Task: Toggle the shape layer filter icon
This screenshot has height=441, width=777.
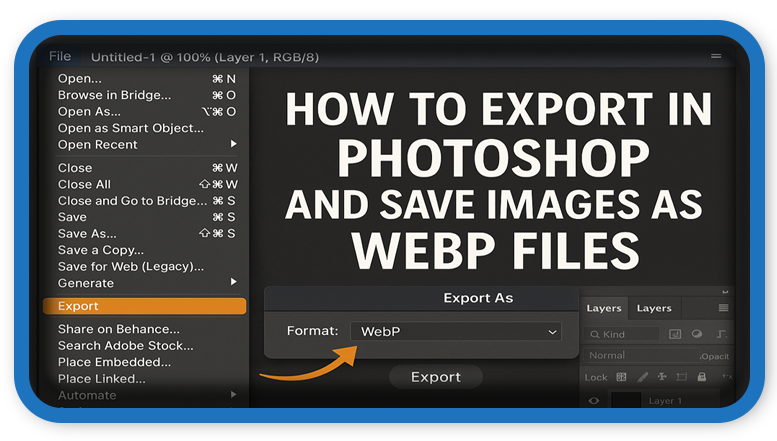Action: (721, 334)
